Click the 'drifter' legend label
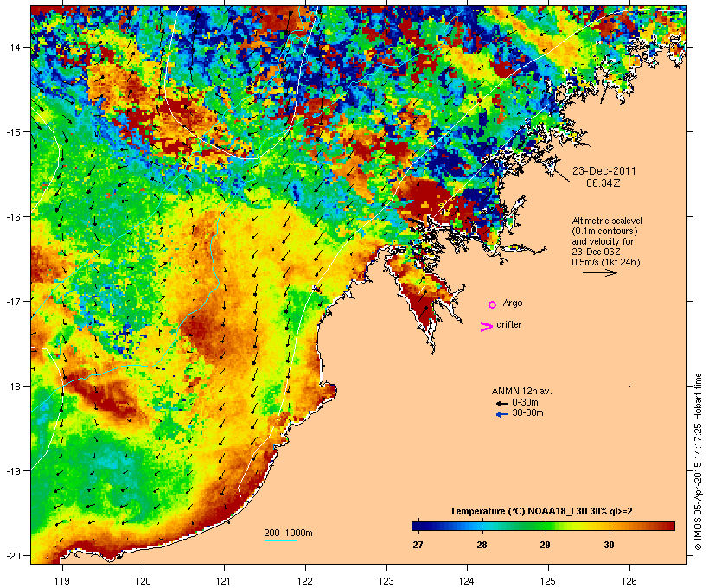 point(508,324)
